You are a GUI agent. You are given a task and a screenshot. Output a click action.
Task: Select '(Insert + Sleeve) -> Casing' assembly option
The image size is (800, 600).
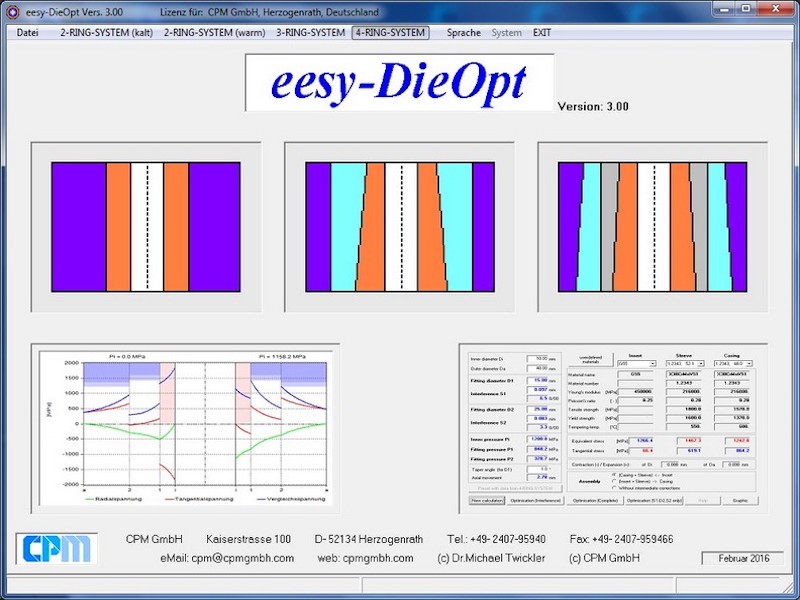(643, 481)
